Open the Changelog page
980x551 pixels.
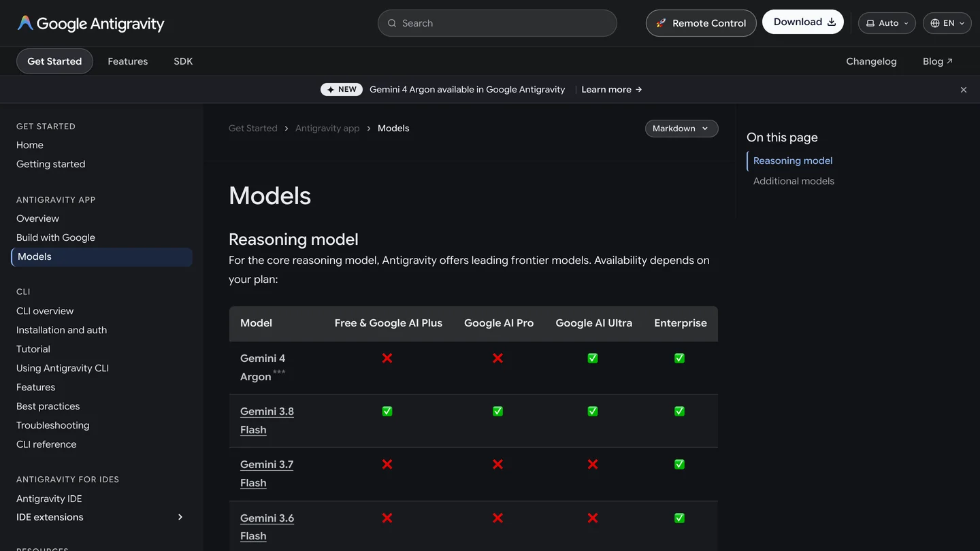(x=871, y=61)
